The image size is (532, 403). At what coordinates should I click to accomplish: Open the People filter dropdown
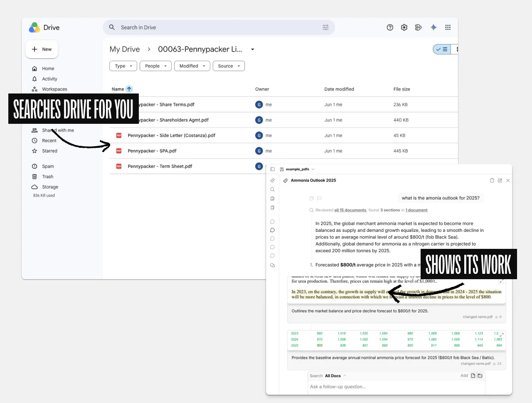(155, 66)
